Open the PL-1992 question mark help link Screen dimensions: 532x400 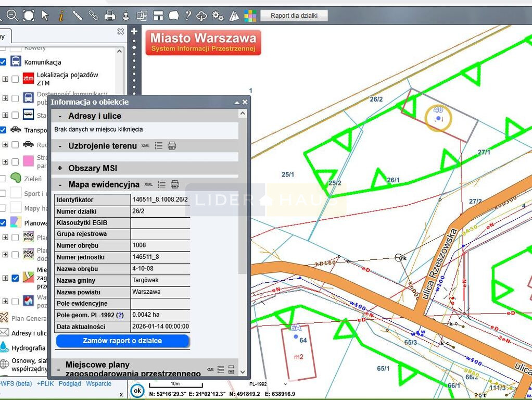pos(120,315)
